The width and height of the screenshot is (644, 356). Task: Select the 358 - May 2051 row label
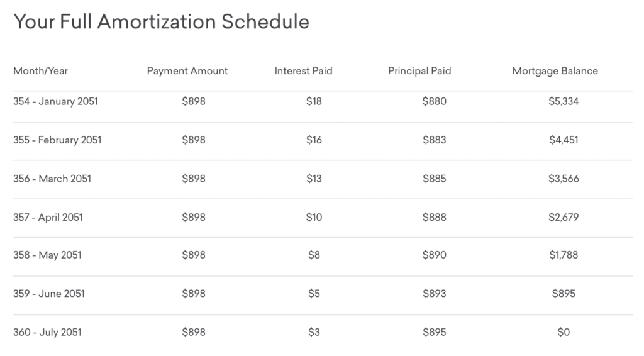tap(47, 255)
